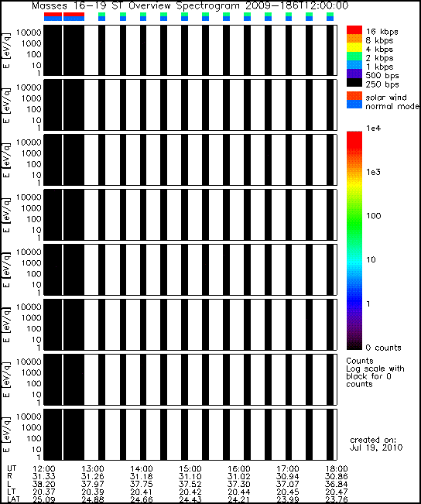Click the orange 8 kbps legend swatch

(354, 39)
